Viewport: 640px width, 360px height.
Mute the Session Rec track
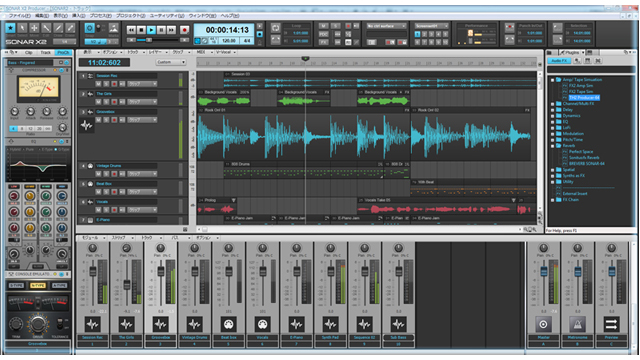coord(98,84)
